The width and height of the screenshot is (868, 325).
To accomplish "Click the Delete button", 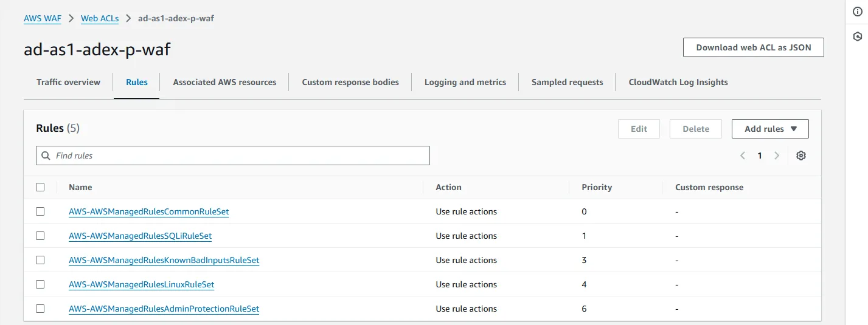I will coord(696,129).
